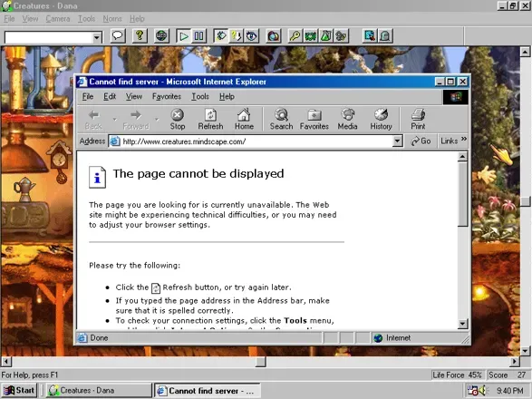The image size is (532, 399).
Task: Click the Refresh icon in the page instructions
Action: point(156,288)
